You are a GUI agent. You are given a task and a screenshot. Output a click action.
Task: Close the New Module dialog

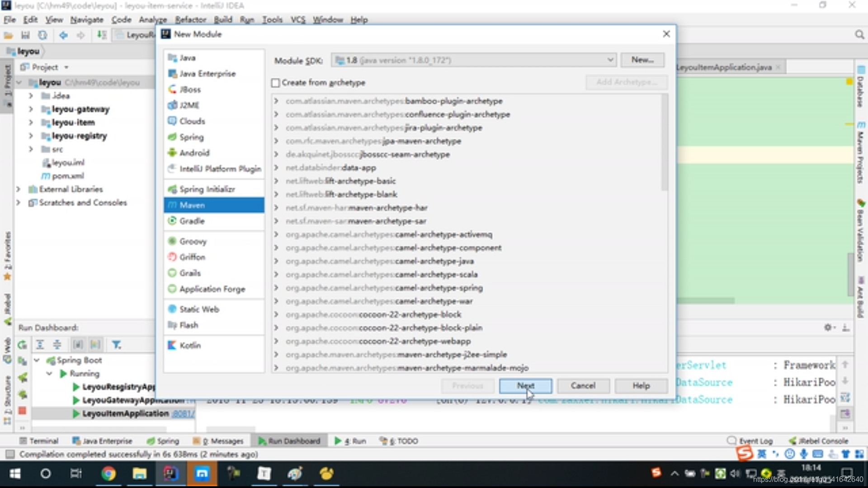pos(666,34)
